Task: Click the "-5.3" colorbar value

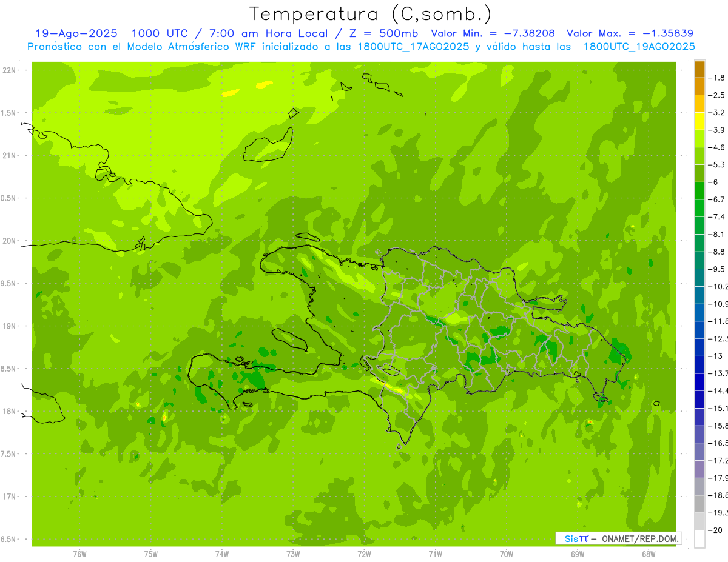Action: [716, 165]
